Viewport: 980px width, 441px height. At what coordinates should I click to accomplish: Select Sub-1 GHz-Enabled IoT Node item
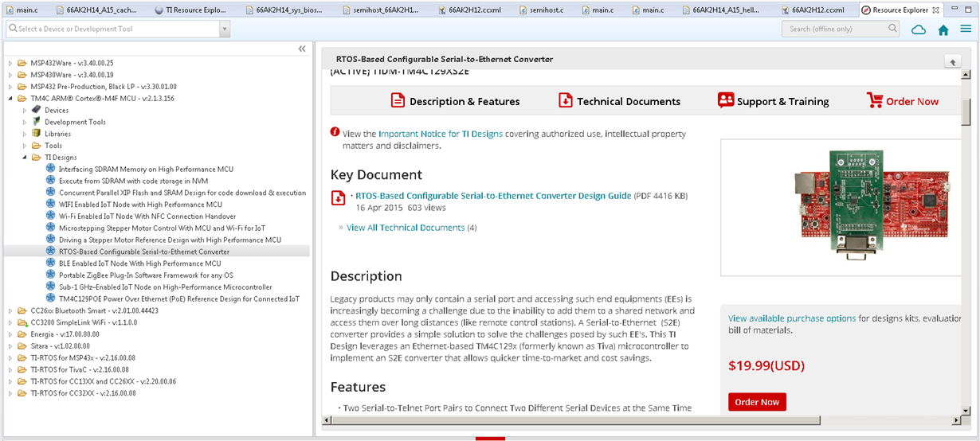point(166,287)
